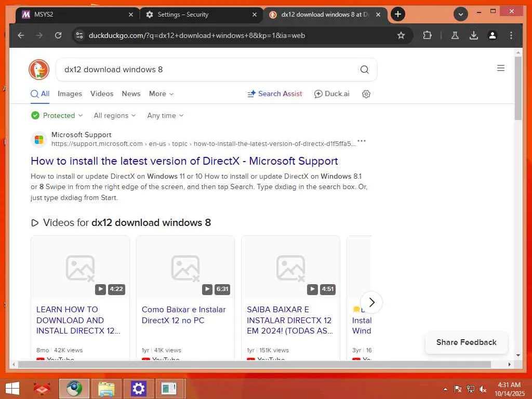Click the carousel next arrow for videos
Image resolution: width=532 pixels, height=399 pixels.
click(371, 302)
